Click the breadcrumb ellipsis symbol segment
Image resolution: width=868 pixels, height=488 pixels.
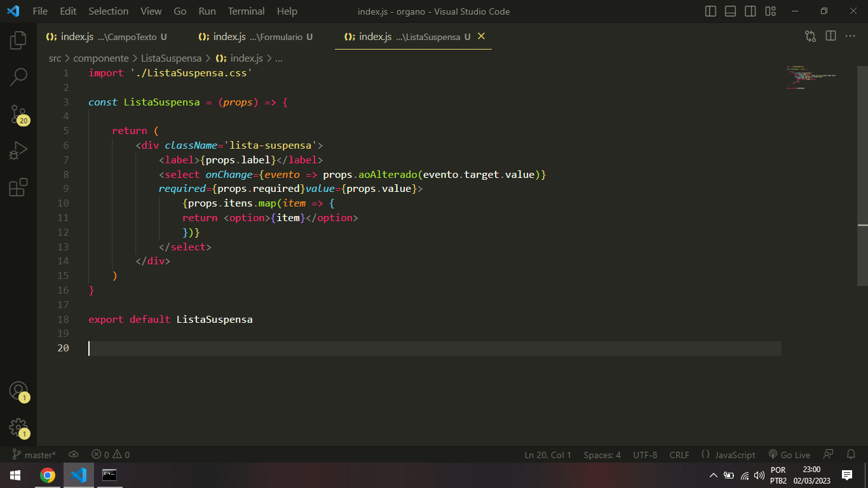pos(278,58)
